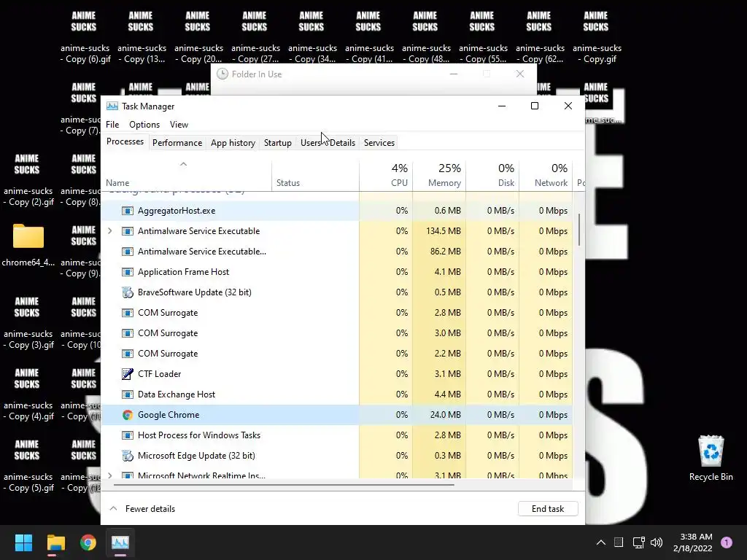Select the Processes tab
Image resolution: width=747 pixels, height=560 pixels.
pos(125,142)
